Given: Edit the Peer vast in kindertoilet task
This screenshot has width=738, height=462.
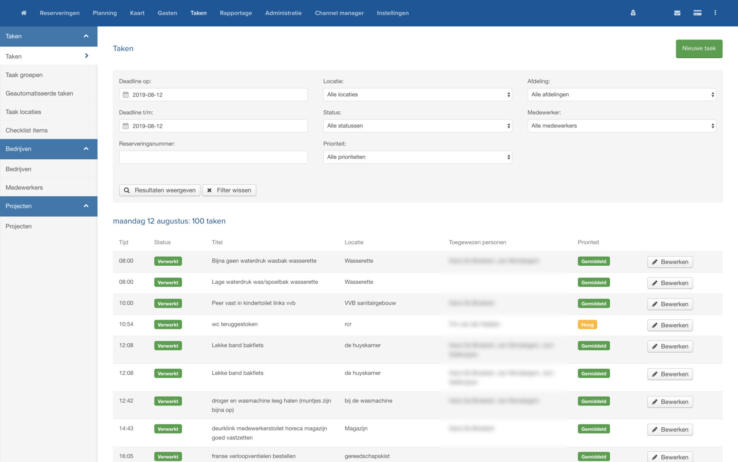Looking at the screenshot, I should (670, 304).
